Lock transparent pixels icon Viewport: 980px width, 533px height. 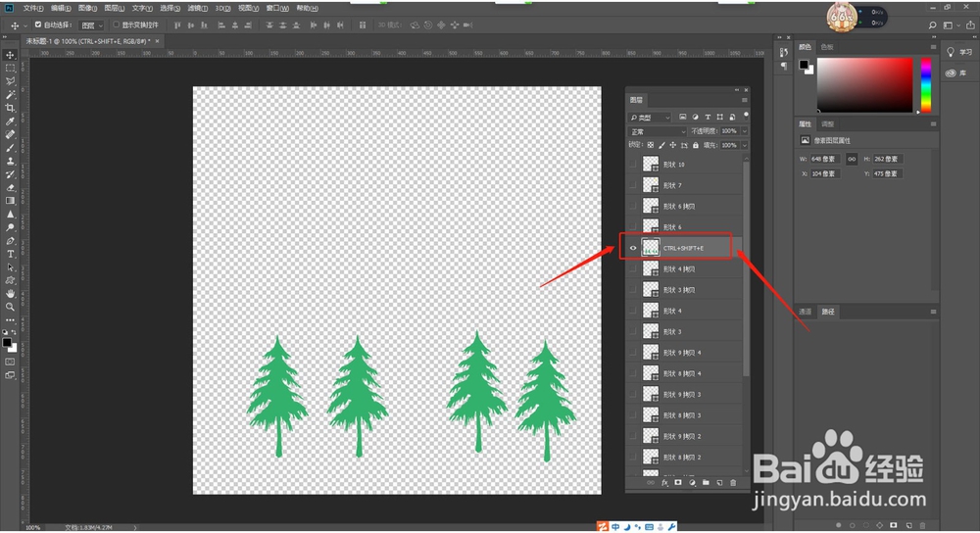(651, 145)
